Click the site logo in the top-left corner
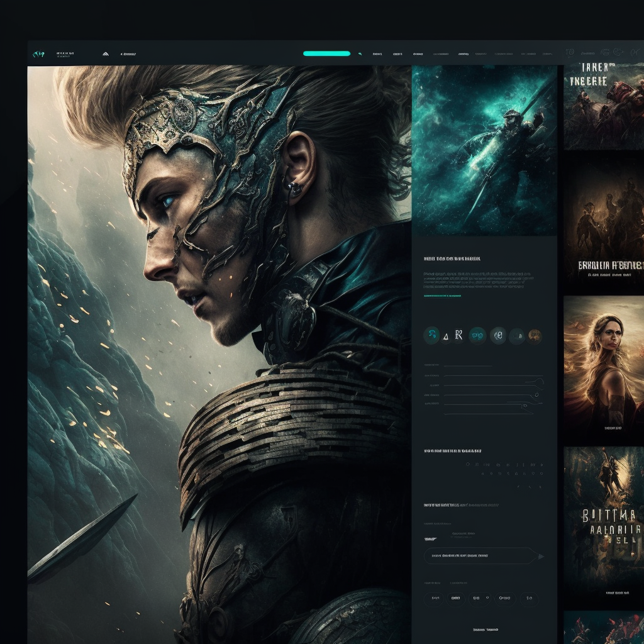 coord(39,53)
